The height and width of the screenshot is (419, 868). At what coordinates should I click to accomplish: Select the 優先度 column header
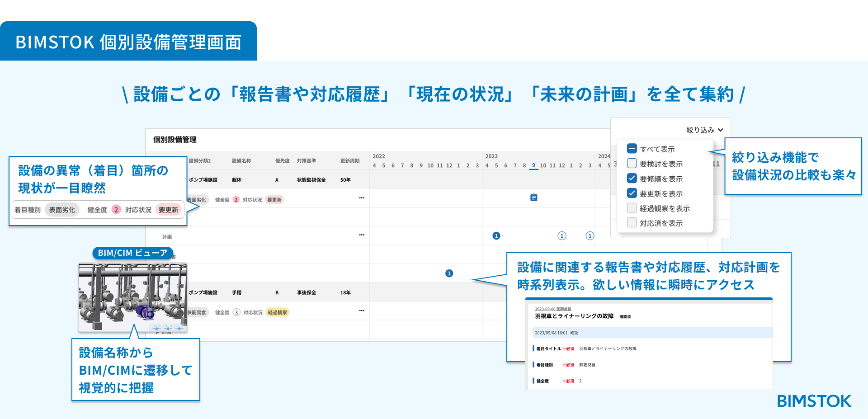point(283,161)
